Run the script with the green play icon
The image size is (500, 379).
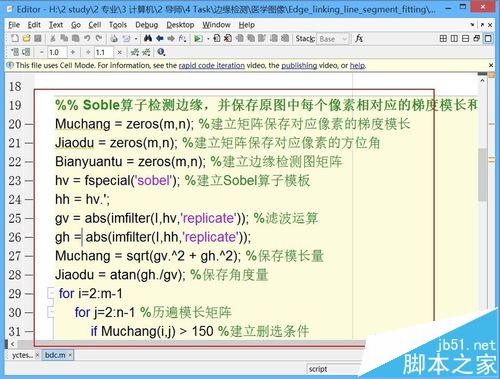click(198, 39)
